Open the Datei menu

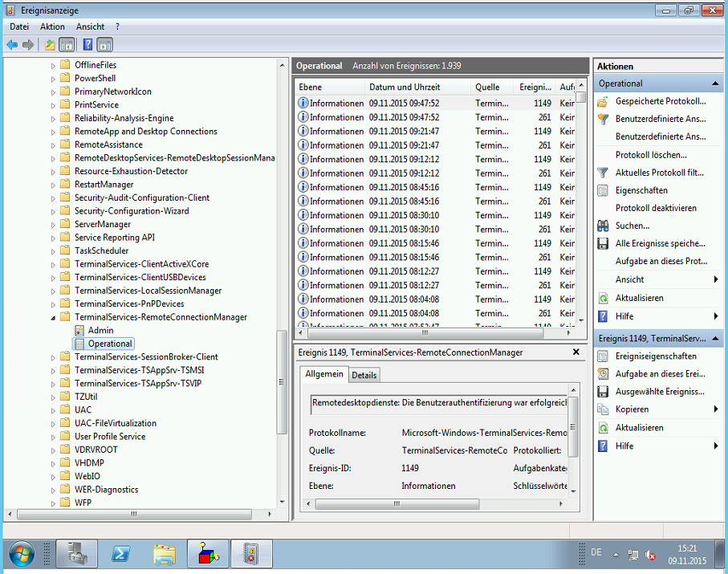pos(19,26)
